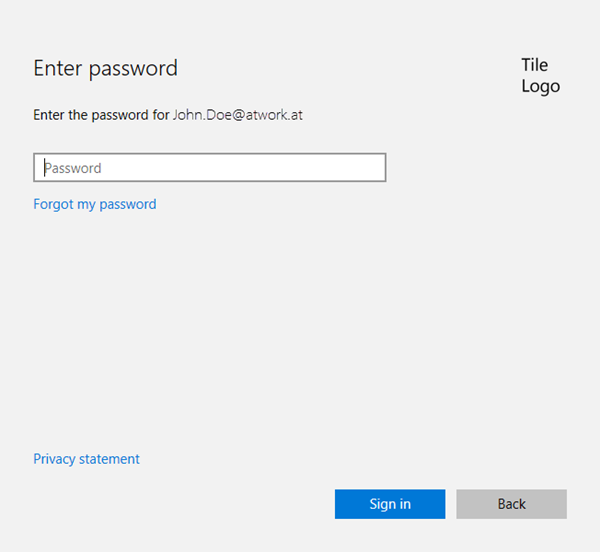Click the Sign in button next to Back

(390, 504)
